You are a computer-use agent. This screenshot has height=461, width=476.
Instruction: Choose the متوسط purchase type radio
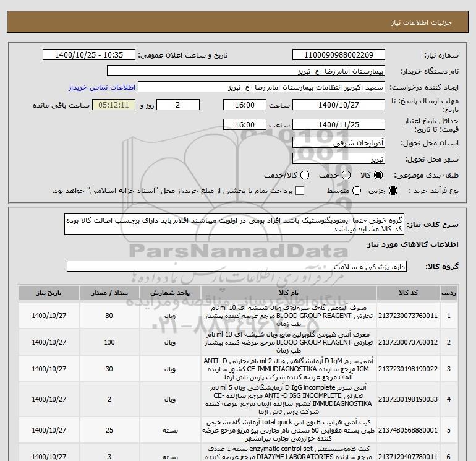357,191
